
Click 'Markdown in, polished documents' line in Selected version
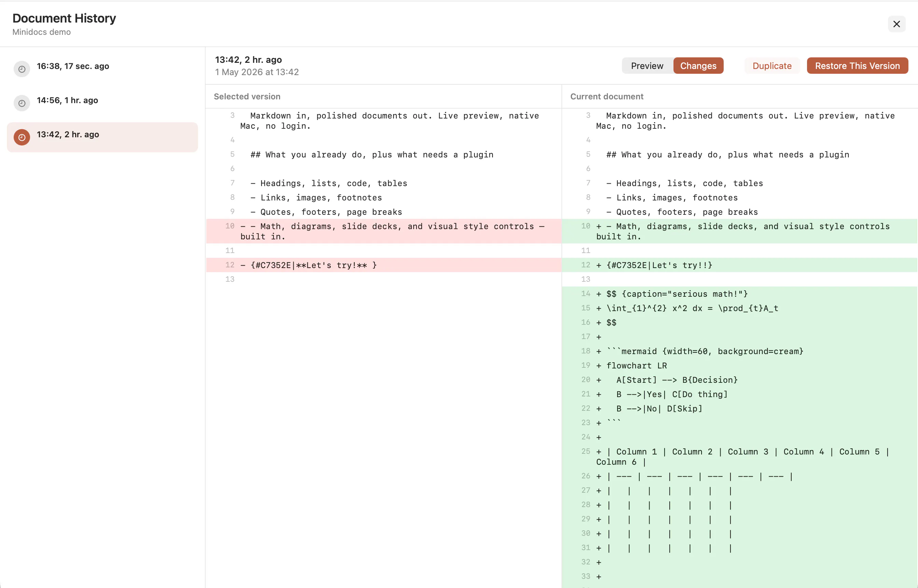384,121
